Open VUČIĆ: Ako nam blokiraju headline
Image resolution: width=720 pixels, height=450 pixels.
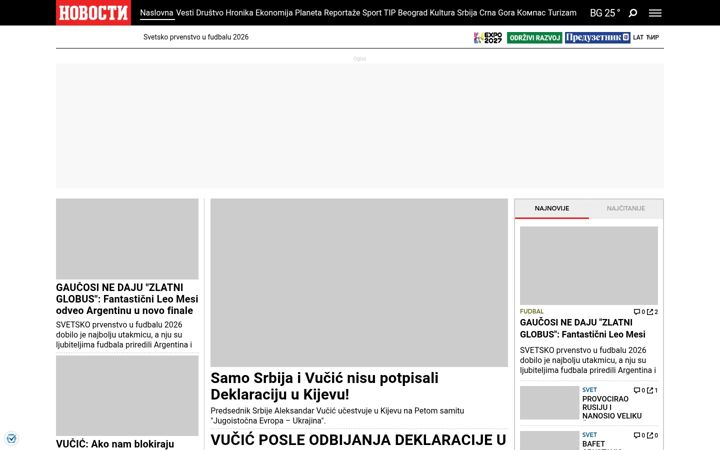click(115, 444)
